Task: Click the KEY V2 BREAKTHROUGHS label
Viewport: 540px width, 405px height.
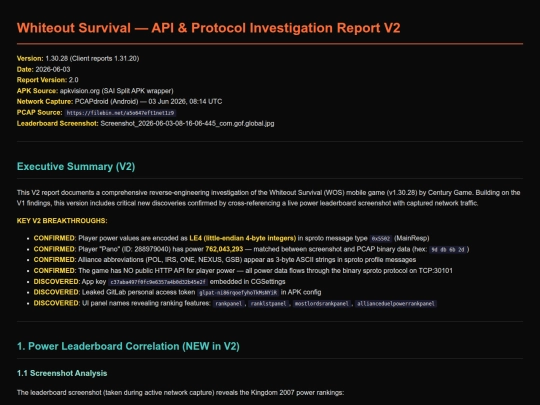Action: (62, 221)
